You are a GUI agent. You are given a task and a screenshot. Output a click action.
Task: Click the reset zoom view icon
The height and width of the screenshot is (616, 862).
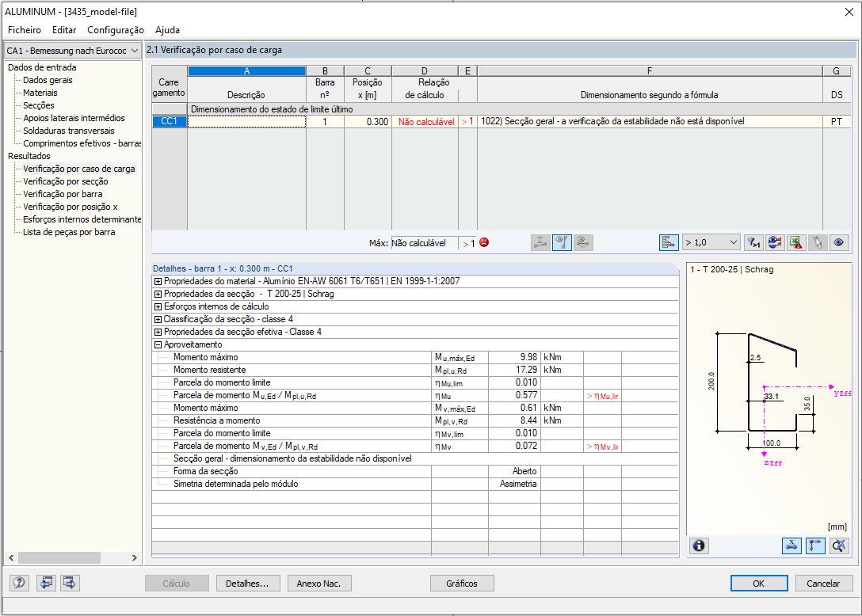(839, 546)
